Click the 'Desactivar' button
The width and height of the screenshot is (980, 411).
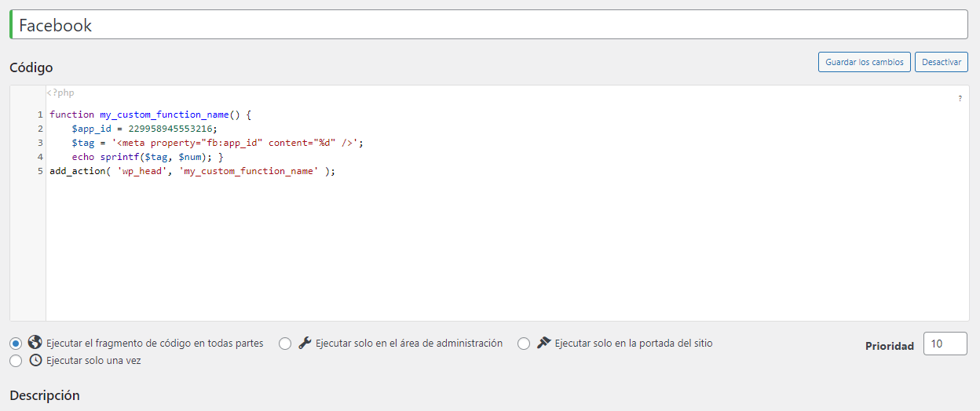point(942,62)
